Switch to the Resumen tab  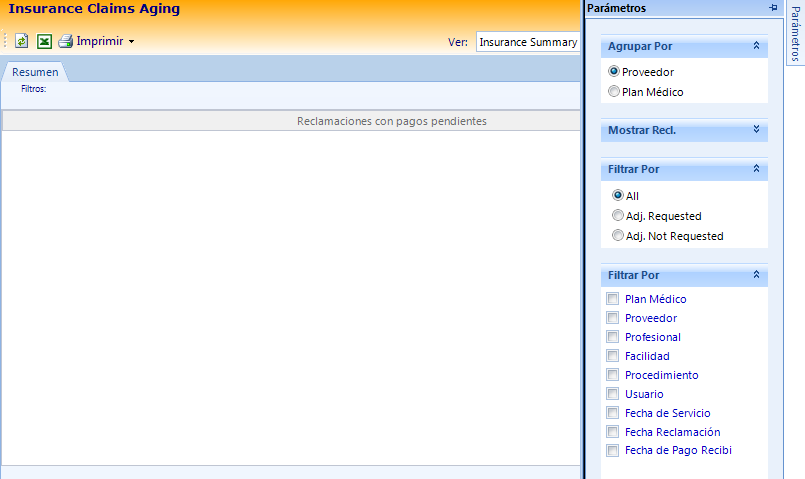tap(35, 72)
